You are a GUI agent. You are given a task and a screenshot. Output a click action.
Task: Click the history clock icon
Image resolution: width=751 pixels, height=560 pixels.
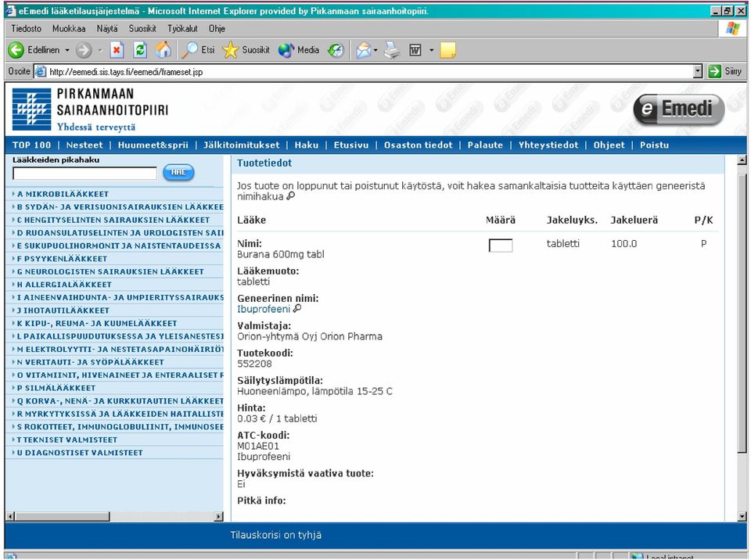point(336,50)
